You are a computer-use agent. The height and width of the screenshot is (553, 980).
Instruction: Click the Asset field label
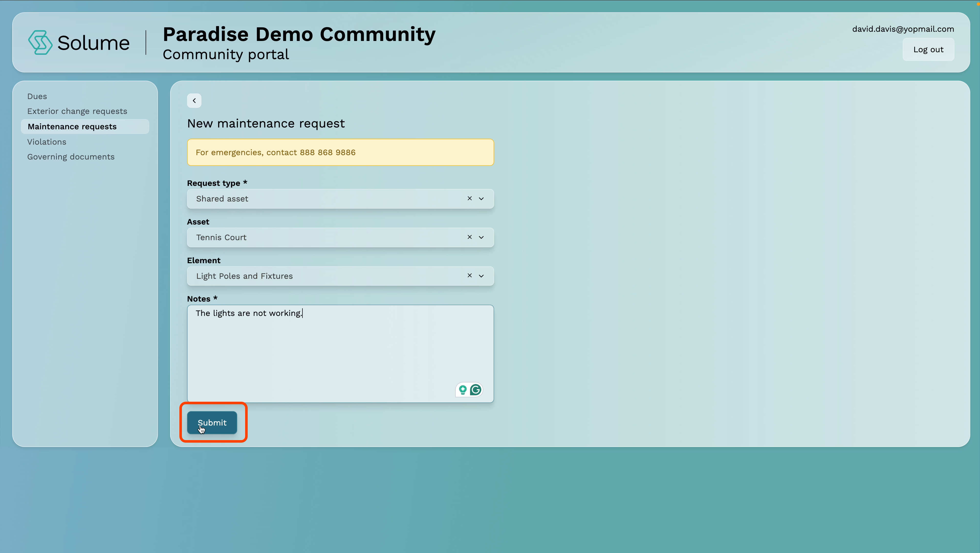click(x=198, y=222)
